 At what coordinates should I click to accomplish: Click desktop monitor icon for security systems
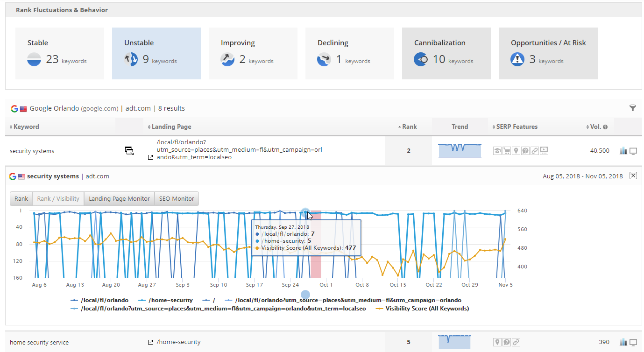point(633,151)
